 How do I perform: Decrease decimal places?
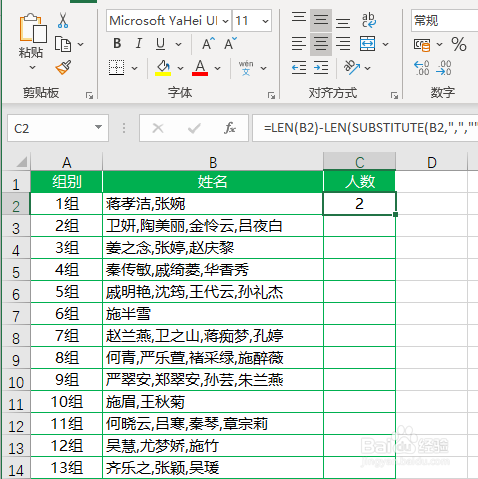tap(444, 68)
